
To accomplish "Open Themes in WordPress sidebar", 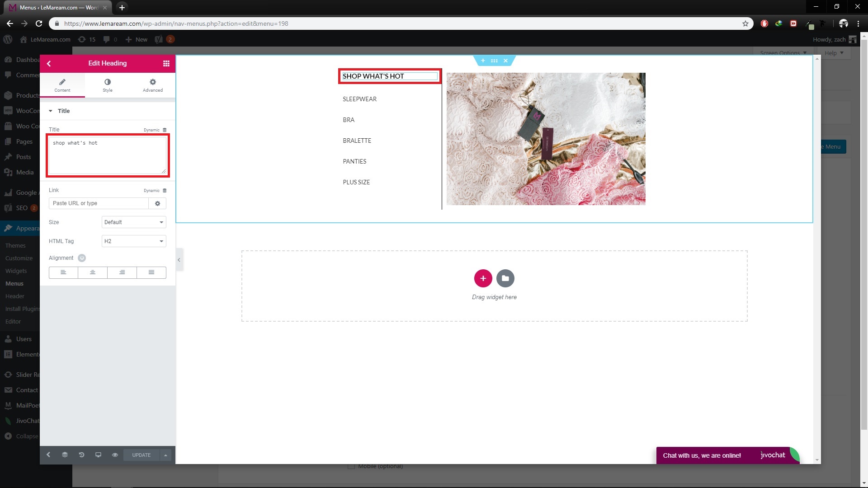I will [x=15, y=246].
